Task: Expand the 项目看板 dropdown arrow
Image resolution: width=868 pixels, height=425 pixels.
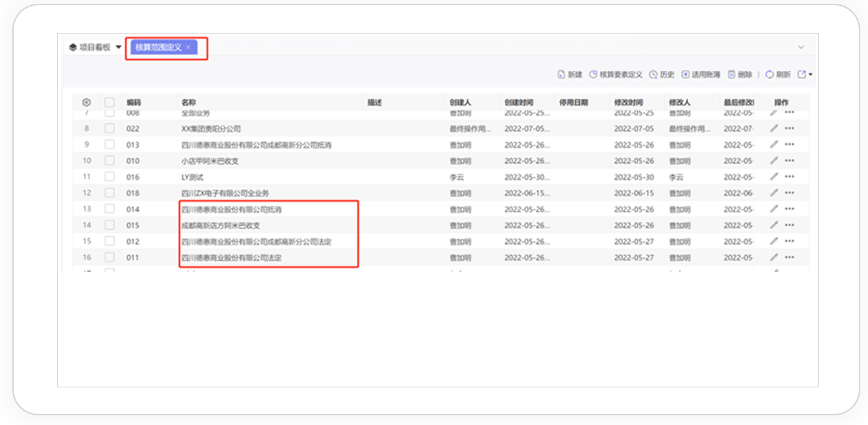Action: pos(119,47)
